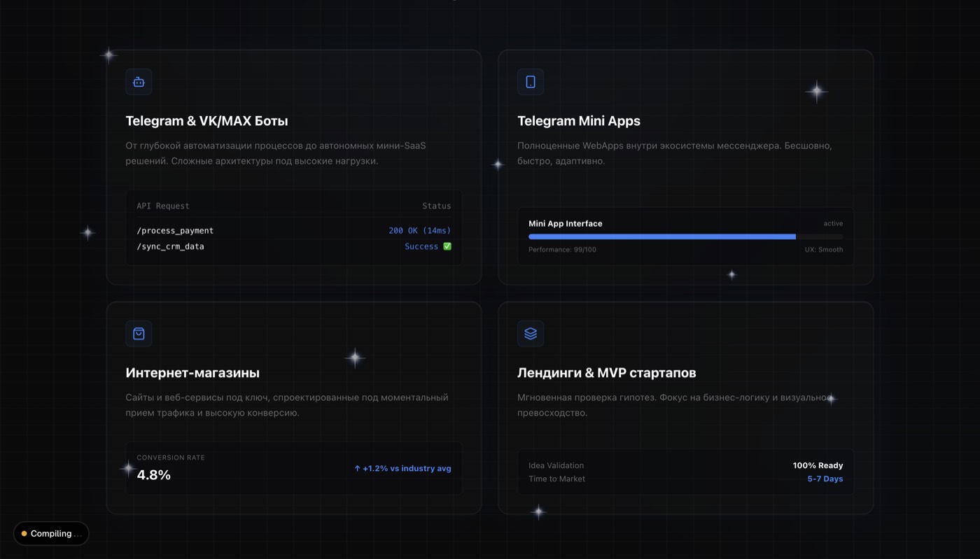This screenshot has height=559, width=980.
Task: Click the Idea Validation label
Action: point(556,465)
